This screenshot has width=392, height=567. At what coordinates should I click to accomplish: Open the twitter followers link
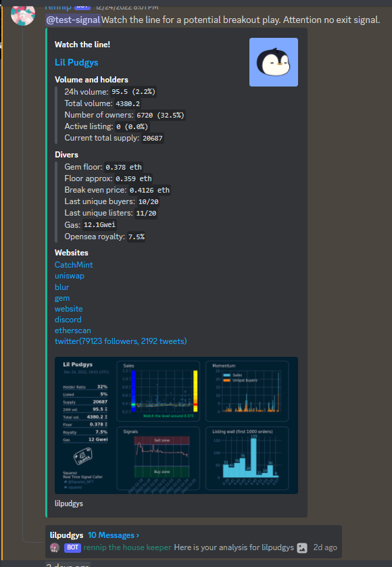click(x=121, y=341)
